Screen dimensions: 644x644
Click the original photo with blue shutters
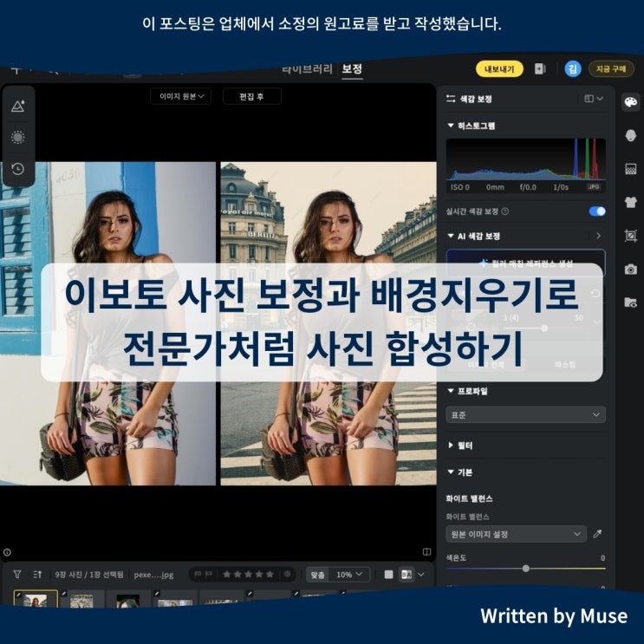107,323
